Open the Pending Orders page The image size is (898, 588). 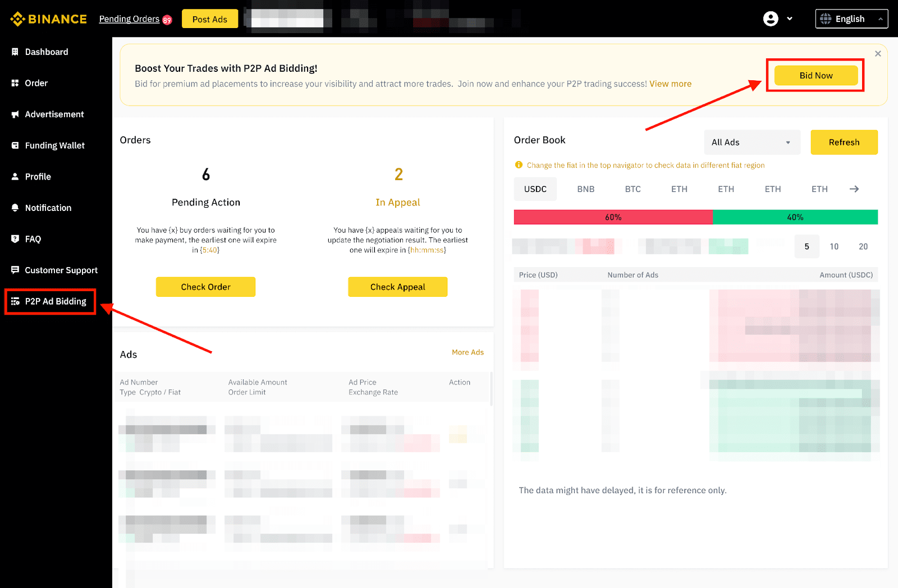pos(129,19)
